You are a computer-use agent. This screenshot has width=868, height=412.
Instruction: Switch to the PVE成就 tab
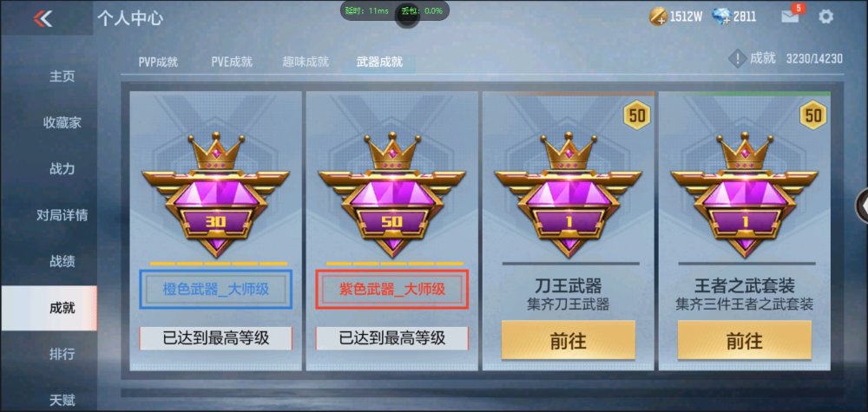232,62
